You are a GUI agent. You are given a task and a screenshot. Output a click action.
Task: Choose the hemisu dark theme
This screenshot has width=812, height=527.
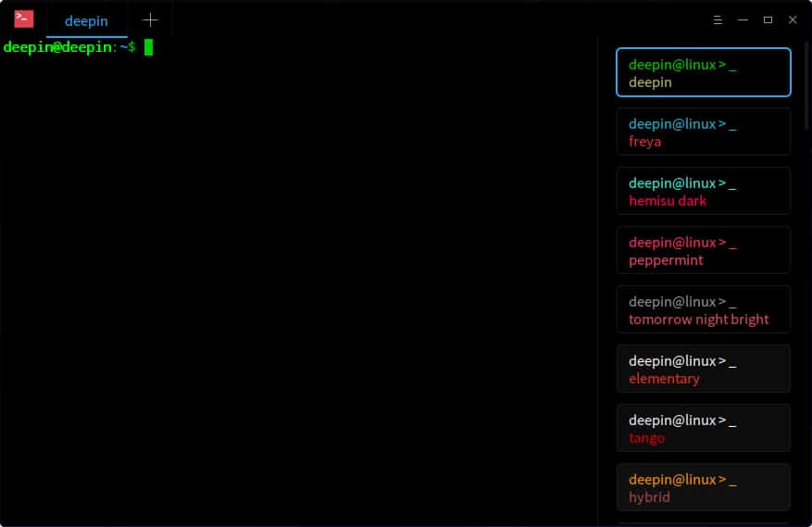pyautogui.click(x=704, y=191)
